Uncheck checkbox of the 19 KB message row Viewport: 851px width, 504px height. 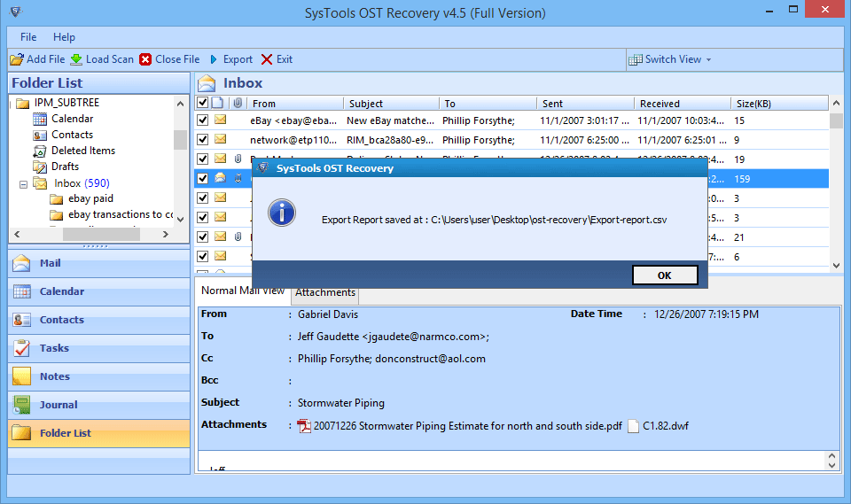[x=202, y=159]
